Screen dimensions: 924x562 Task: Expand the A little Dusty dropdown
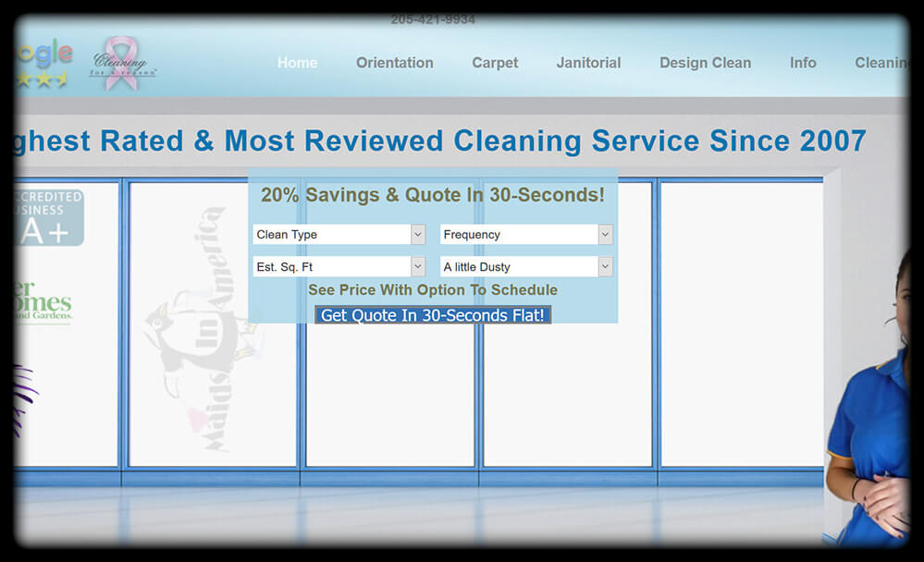coord(525,267)
